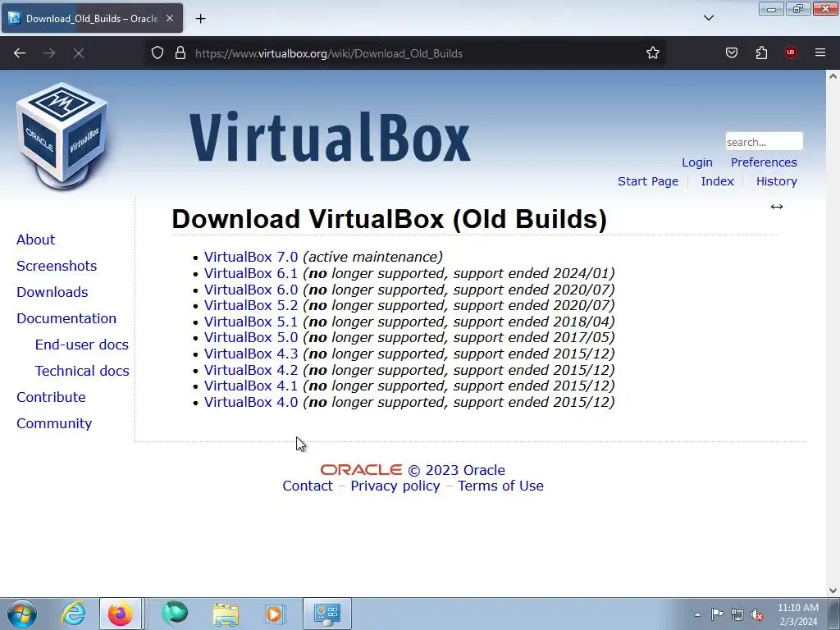Open the clock showing 11:10 AM
Image resolution: width=840 pixels, height=630 pixels.
click(x=797, y=614)
